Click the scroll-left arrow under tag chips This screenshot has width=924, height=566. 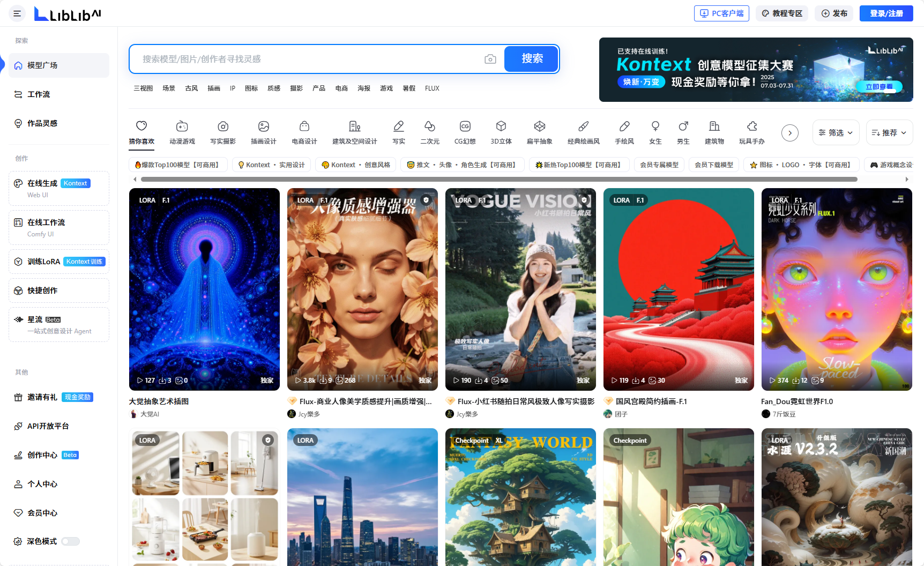pos(135,180)
